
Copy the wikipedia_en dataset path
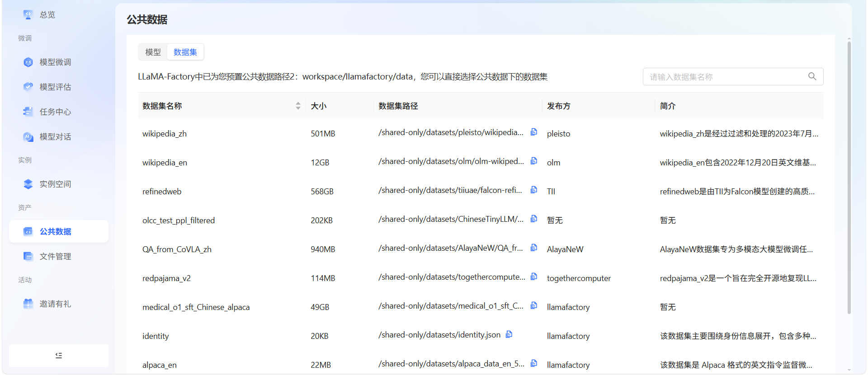click(x=534, y=161)
